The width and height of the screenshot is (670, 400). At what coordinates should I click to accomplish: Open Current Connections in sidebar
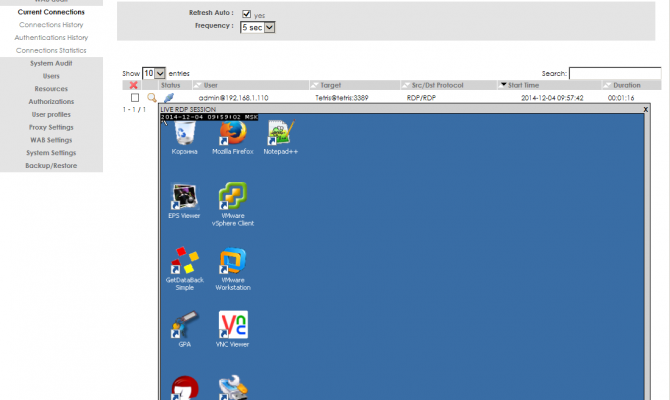click(51, 12)
